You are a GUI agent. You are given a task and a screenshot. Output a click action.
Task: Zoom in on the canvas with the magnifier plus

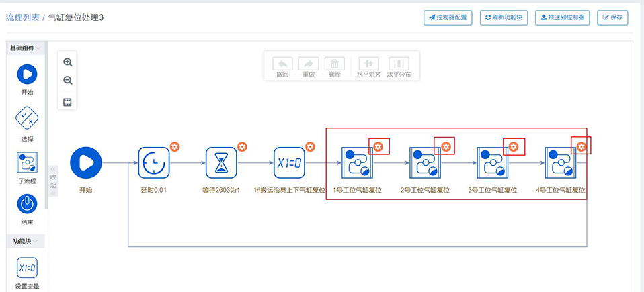(x=68, y=62)
